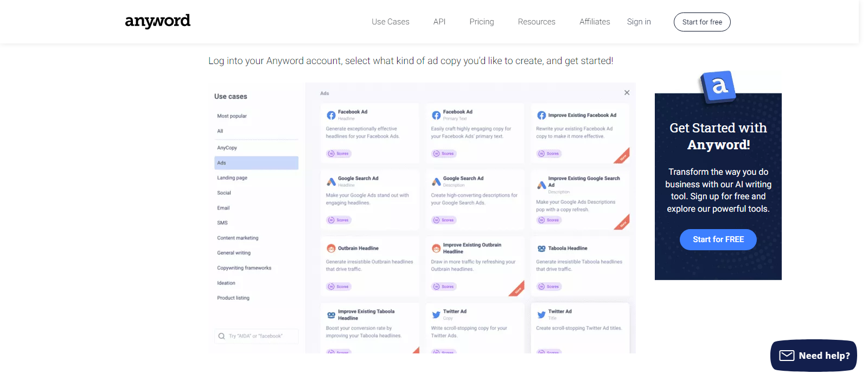Open the Twitter Ad Title card title

[x=560, y=312]
